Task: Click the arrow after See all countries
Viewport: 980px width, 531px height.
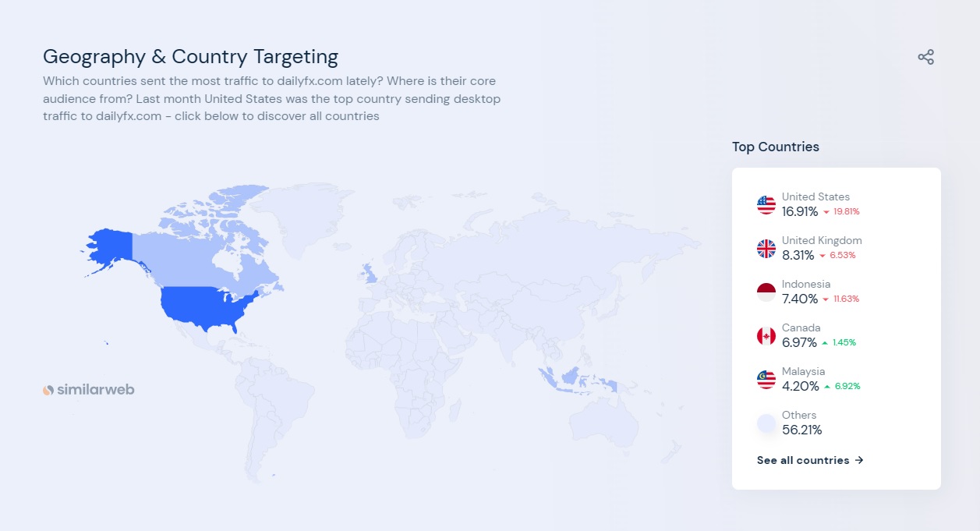Action: [858, 460]
